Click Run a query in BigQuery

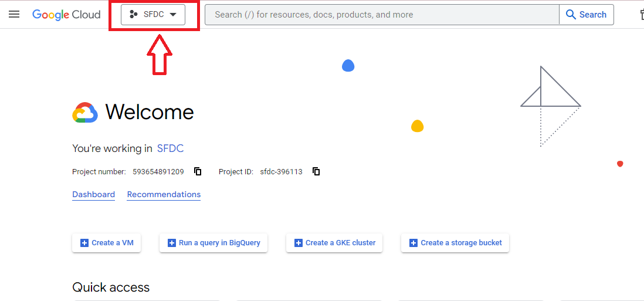pyautogui.click(x=213, y=243)
